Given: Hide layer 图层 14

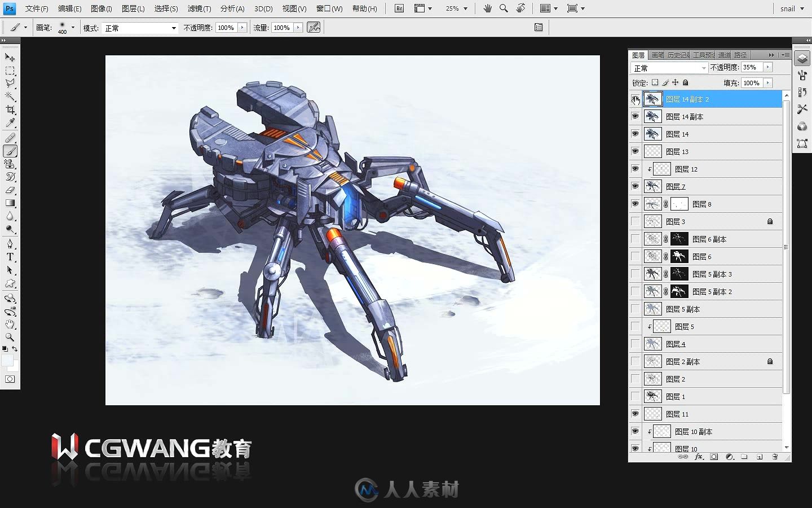Looking at the screenshot, I should (x=635, y=134).
